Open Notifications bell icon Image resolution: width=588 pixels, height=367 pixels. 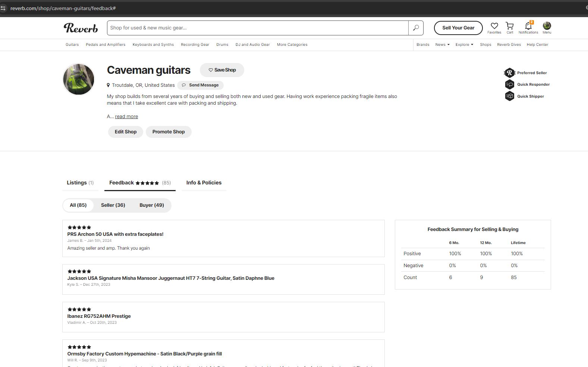coord(528,26)
